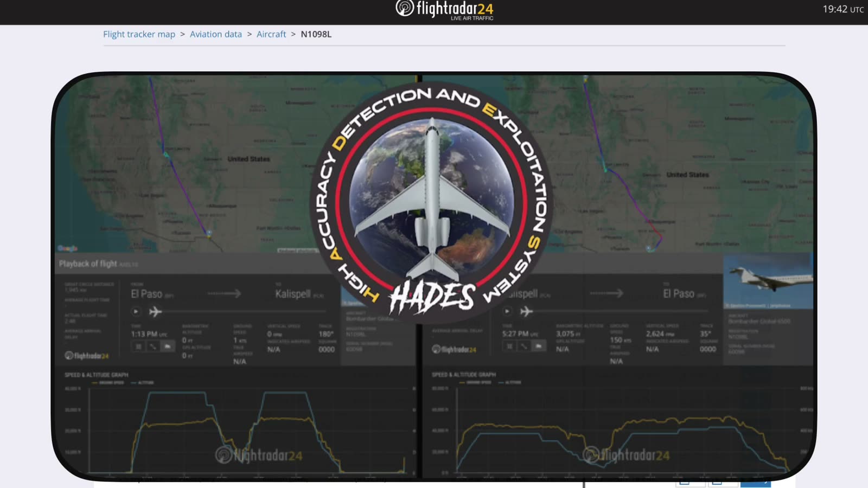
Task: Open the Flight tracker map breadcrumb link
Action: (139, 34)
